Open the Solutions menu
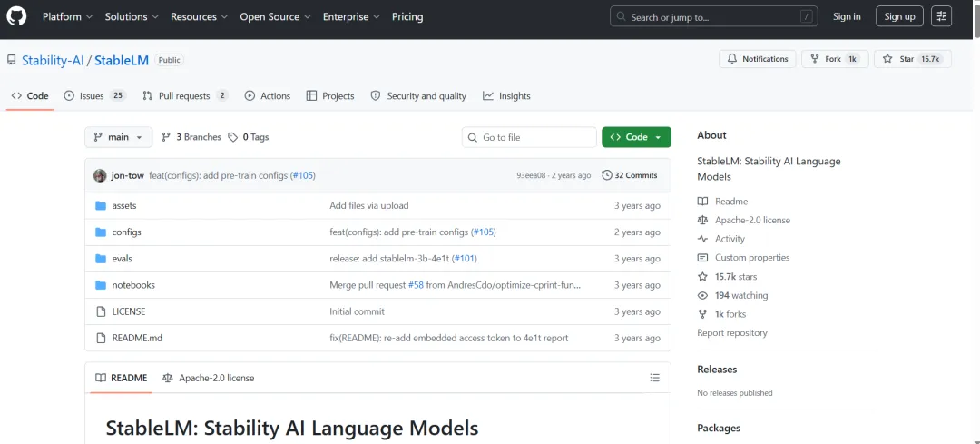The image size is (980, 444). pyautogui.click(x=132, y=17)
